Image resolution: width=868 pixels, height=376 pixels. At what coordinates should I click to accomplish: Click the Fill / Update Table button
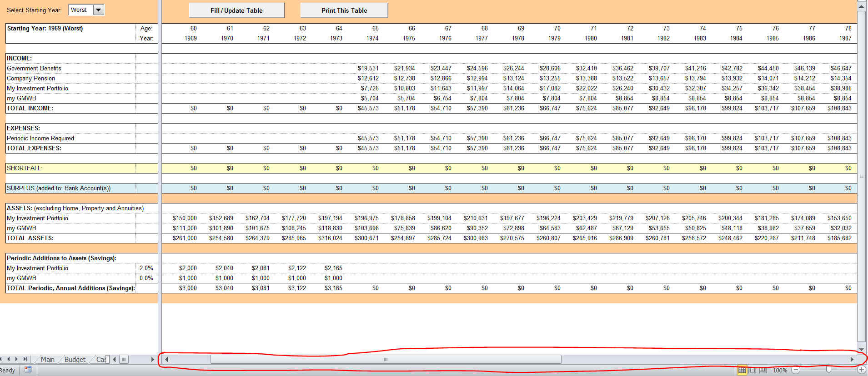[236, 10]
